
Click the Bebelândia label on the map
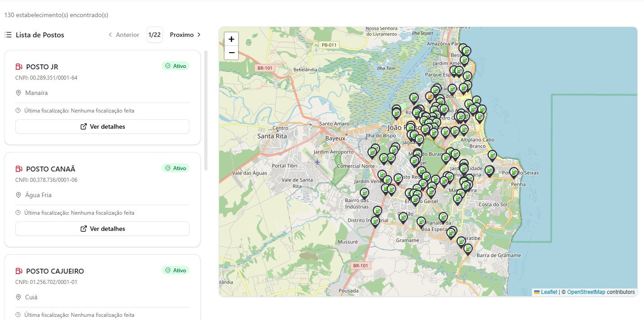[x=305, y=70]
